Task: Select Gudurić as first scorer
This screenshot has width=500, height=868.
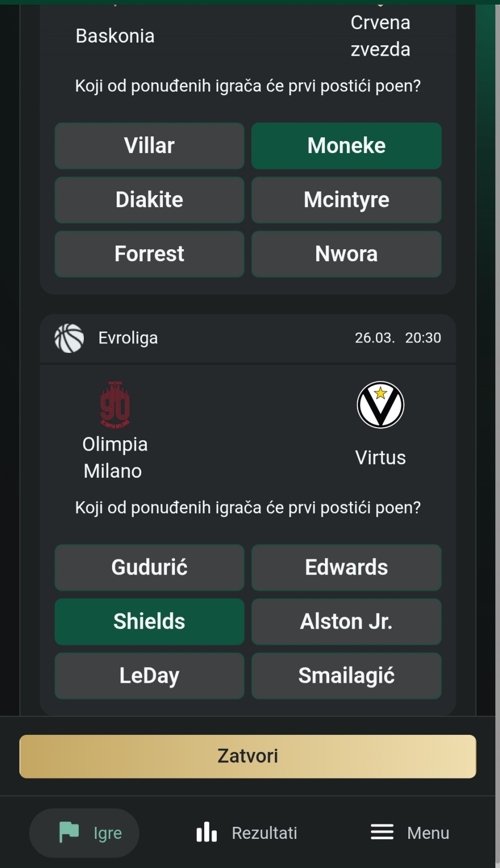Action: tap(149, 567)
